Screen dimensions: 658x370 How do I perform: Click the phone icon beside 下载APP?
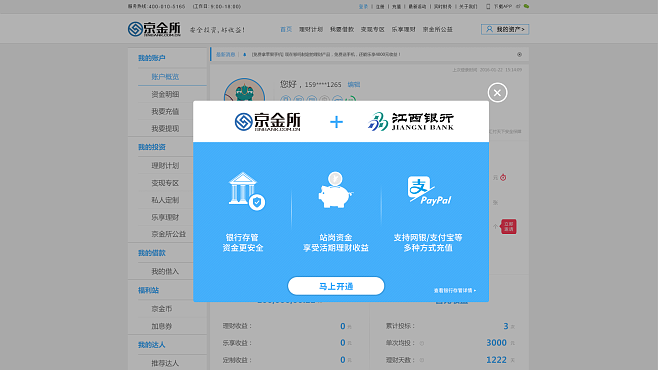point(488,6)
